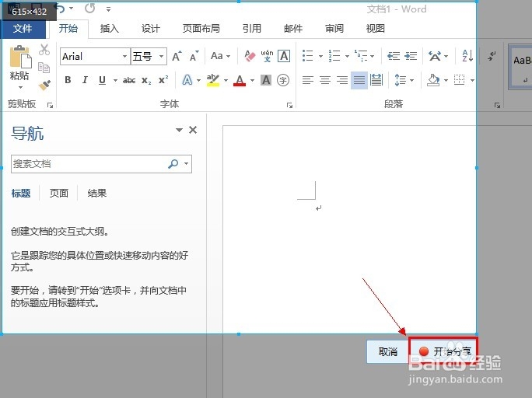Open the highlight color dropdown arrow
This screenshot has width=532, height=398.
coord(226,81)
